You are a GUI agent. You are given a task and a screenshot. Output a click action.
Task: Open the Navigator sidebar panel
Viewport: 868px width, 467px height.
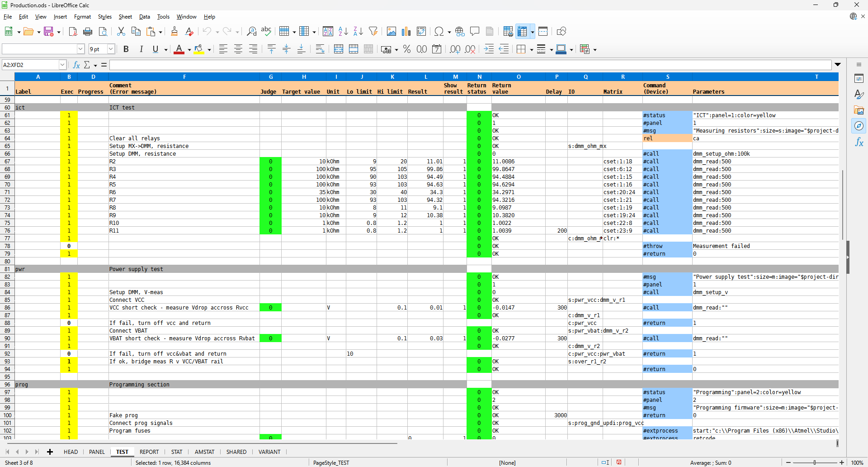(x=859, y=126)
